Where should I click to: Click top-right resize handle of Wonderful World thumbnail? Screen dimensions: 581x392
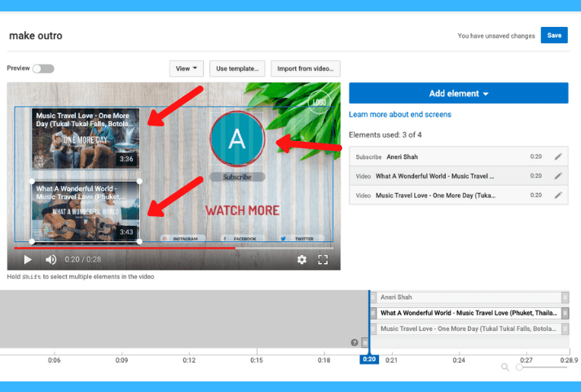click(139, 181)
